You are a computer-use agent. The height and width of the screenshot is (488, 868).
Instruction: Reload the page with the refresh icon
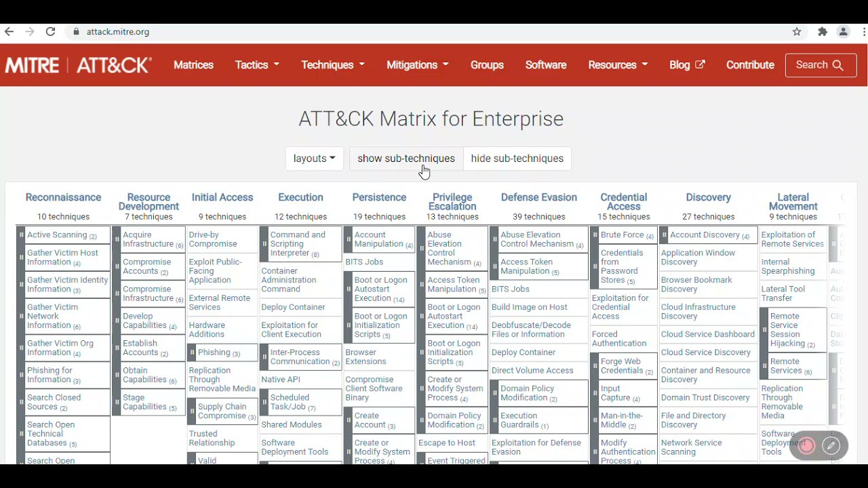coord(50,32)
